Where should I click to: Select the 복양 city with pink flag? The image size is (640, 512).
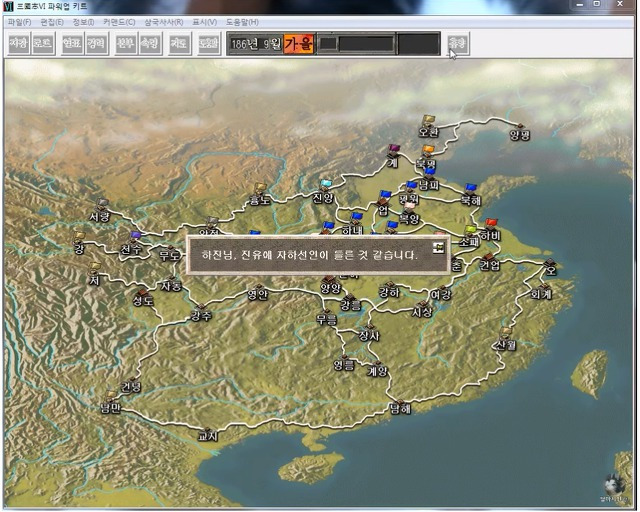pos(409,214)
